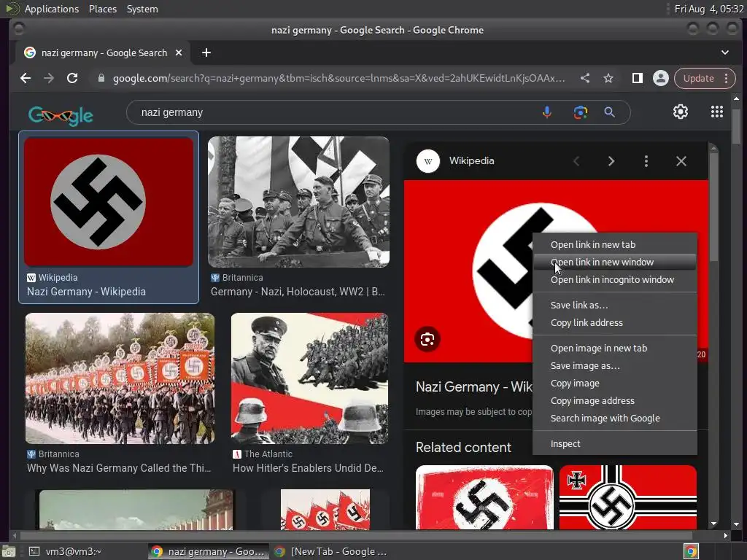This screenshot has height=560, width=747.
Task: Click the search query input field
Action: (x=333, y=112)
